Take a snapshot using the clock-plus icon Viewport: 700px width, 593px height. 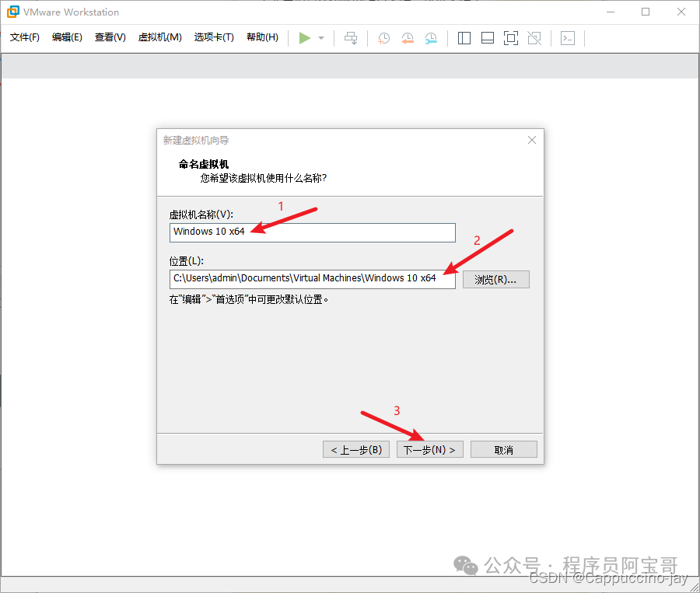coord(384,38)
